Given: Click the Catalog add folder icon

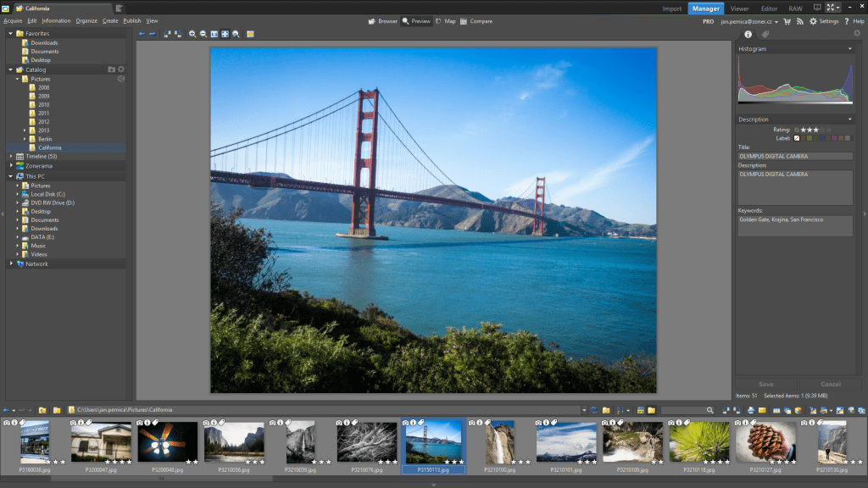Looking at the screenshot, I should point(111,69).
